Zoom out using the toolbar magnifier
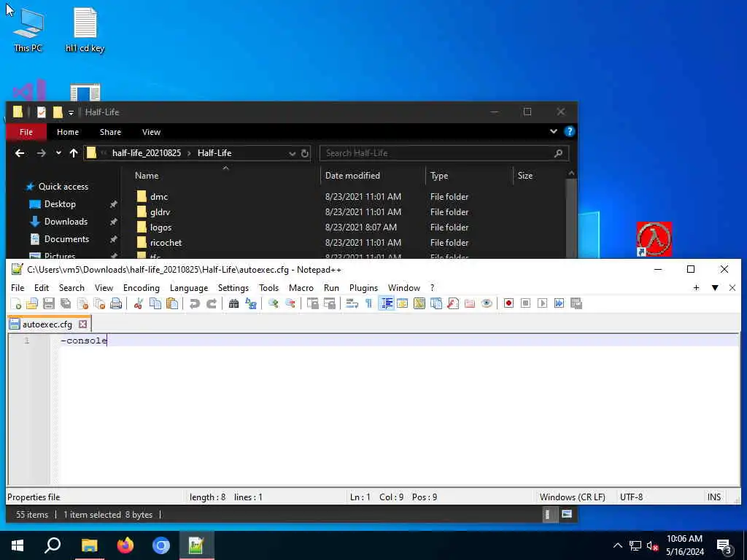The height and width of the screenshot is (560, 747). 290,303
